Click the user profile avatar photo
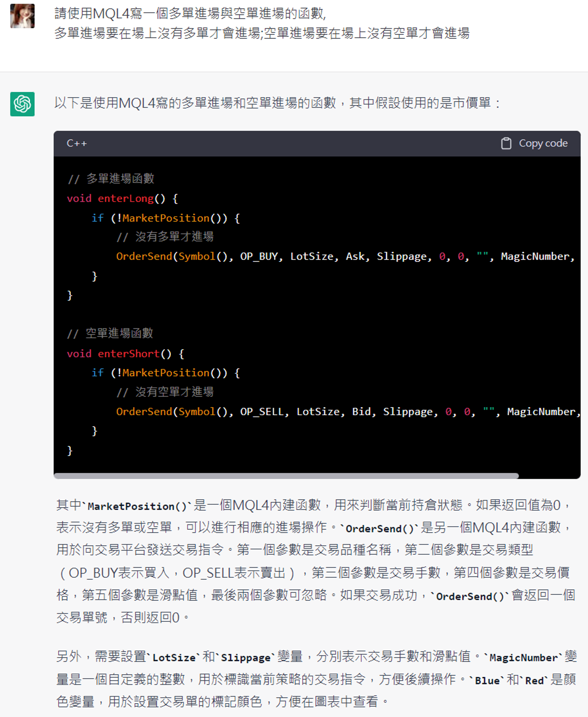This screenshot has width=588, height=717. [x=22, y=16]
